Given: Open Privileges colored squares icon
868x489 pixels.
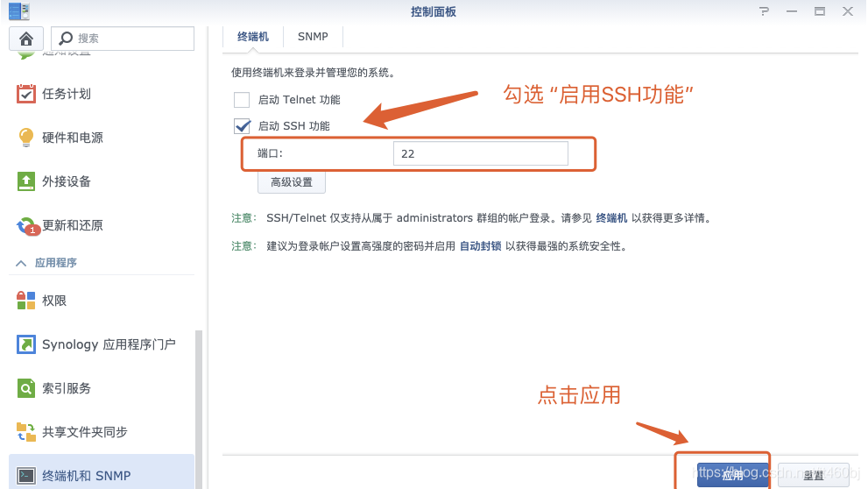Looking at the screenshot, I should [x=26, y=301].
